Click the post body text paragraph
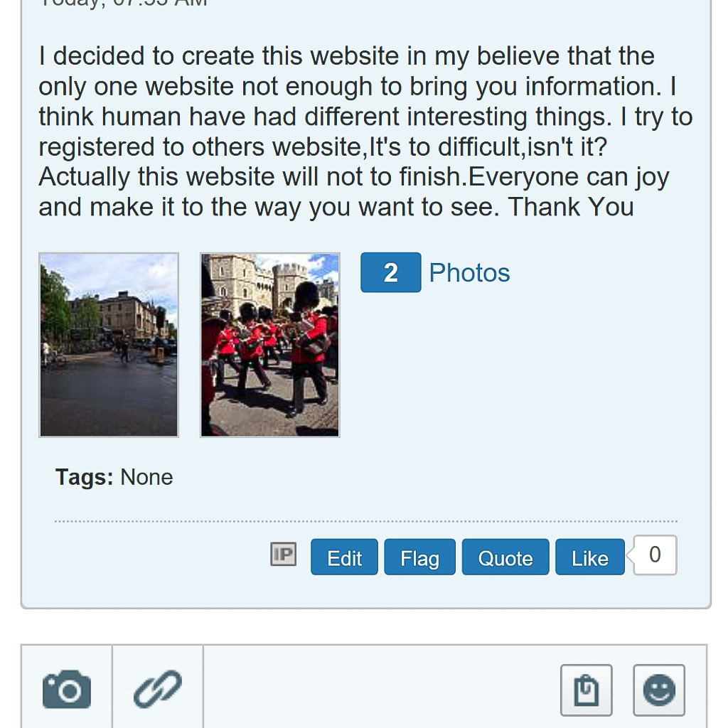This screenshot has width=728, height=728. (x=355, y=132)
